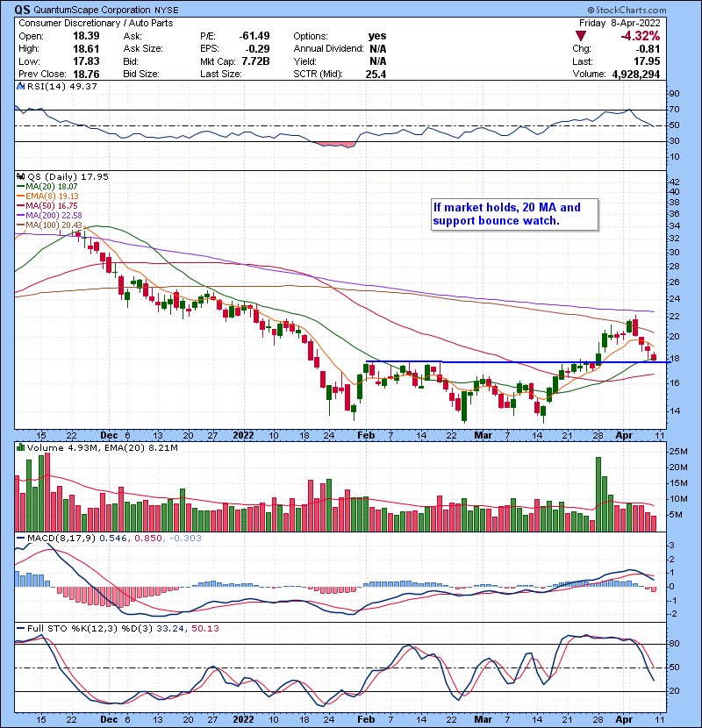Screen dimensions: 702x728
Task: Click the MACD signal value 0.850
Action: click(148, 539)
